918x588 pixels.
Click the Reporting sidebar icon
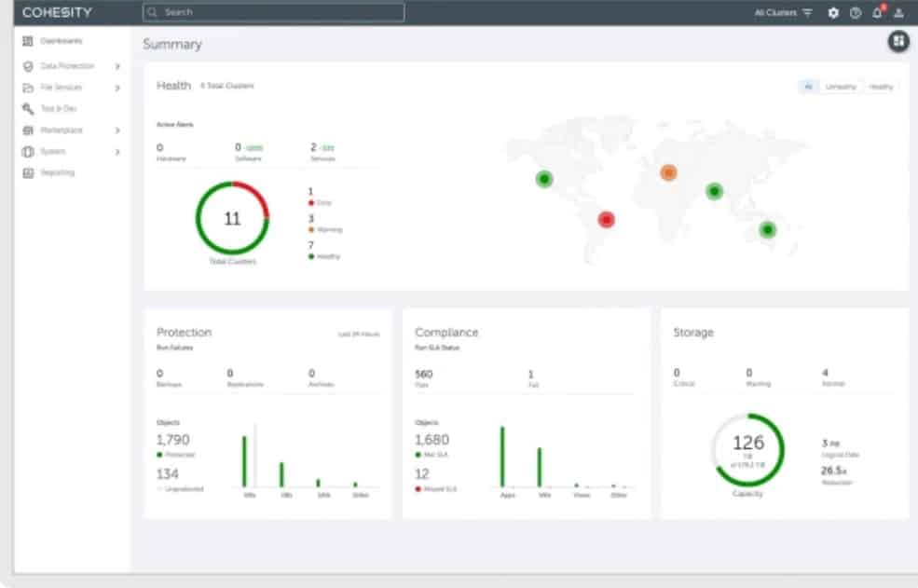point(28,172)
